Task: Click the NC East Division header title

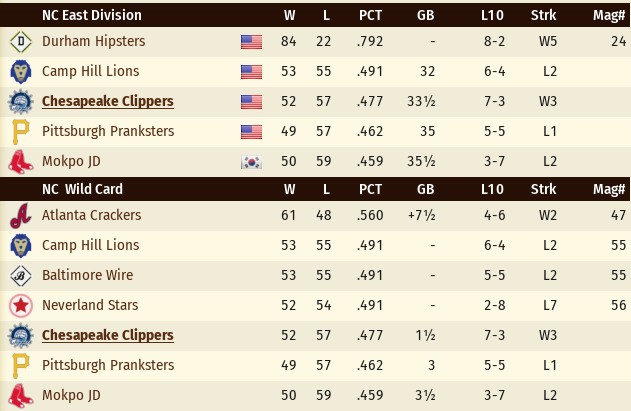Action: (x=91, y=15)
